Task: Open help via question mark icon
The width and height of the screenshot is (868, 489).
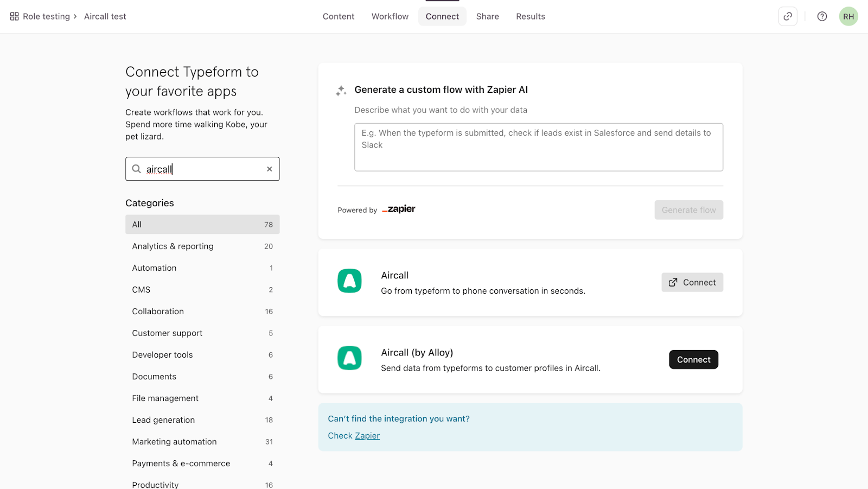Action: point(822,16)
